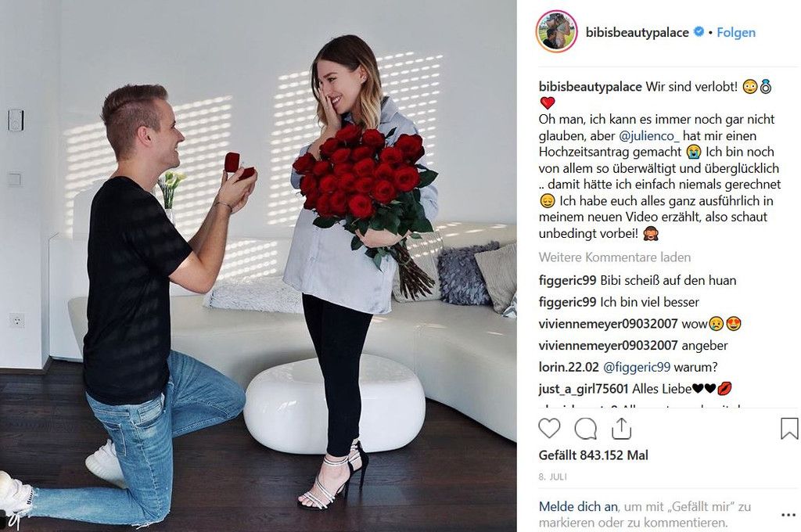
Task: Open comments with speech bubble icon
Action: [x=585, y=428]
